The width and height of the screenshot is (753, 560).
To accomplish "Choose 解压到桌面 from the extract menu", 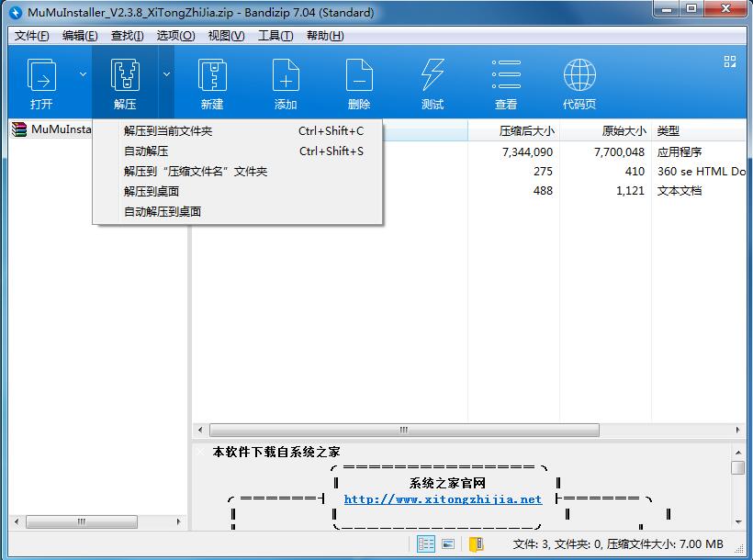I will click(147, 191).
